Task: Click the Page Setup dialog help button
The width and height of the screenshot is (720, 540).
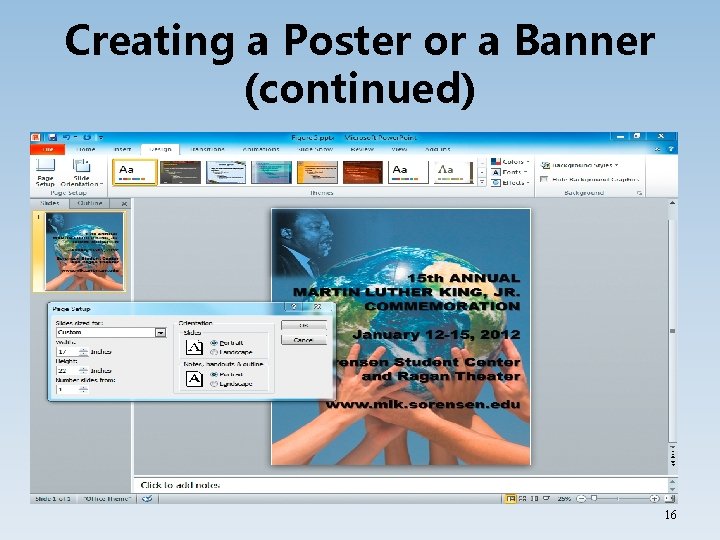Action: 294,307
